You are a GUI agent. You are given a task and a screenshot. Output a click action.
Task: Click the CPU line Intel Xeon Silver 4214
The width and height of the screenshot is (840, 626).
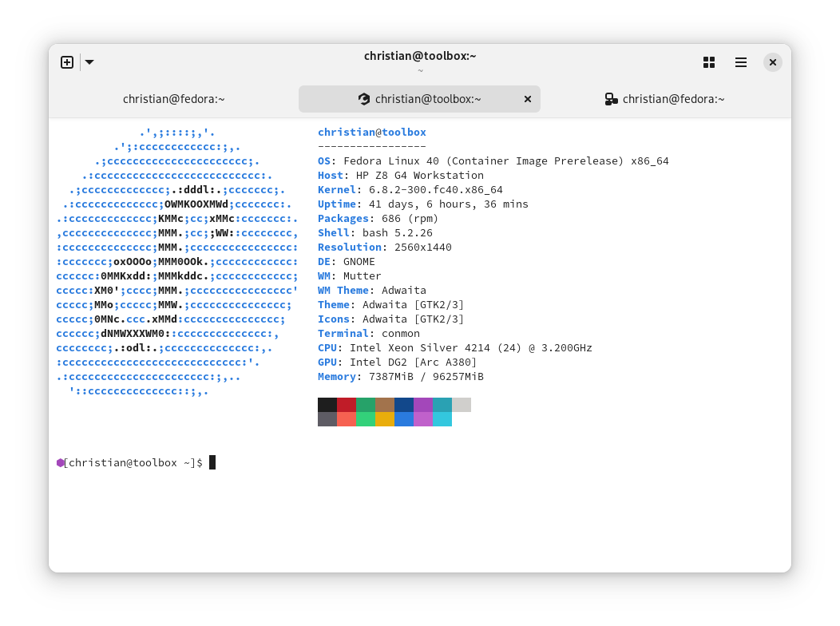click(x=455, y=349)
